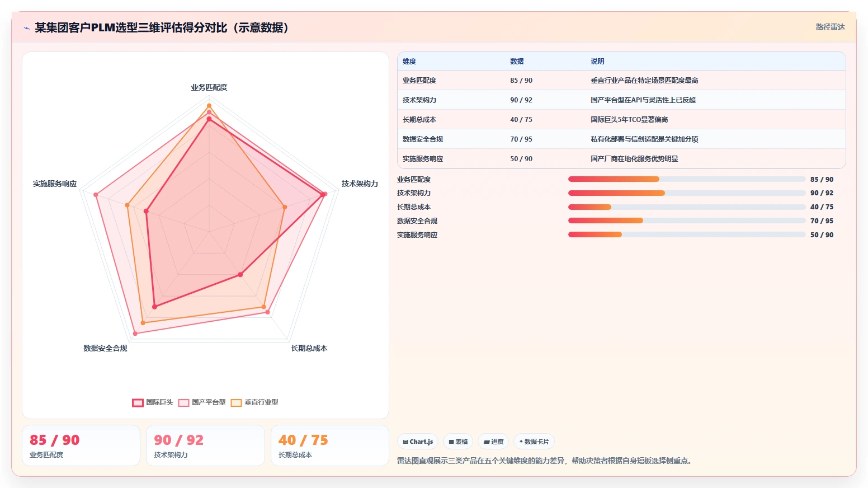Click the lightning icon before the dashboard title
868x488 pixels.
26,28
